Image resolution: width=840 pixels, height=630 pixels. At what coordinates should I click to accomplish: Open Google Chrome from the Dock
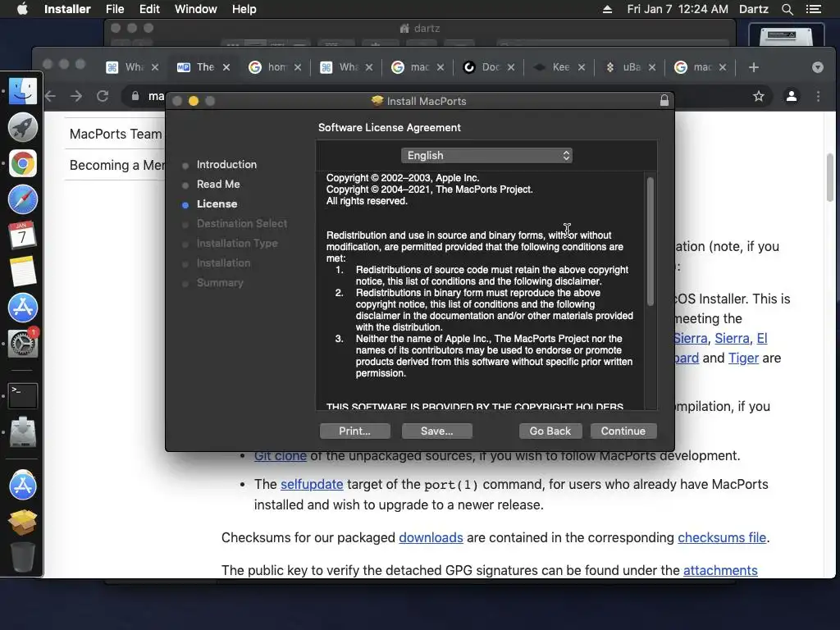22,163
